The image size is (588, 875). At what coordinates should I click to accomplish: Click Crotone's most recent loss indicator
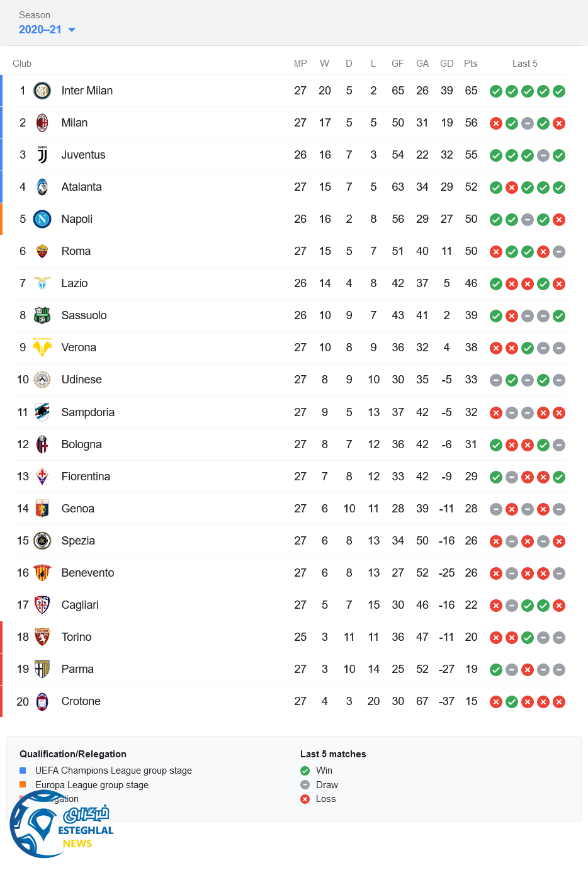click(559, 702)
